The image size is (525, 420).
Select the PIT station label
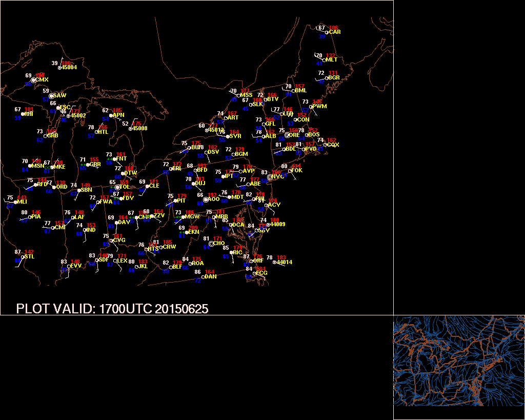(181, 201)
